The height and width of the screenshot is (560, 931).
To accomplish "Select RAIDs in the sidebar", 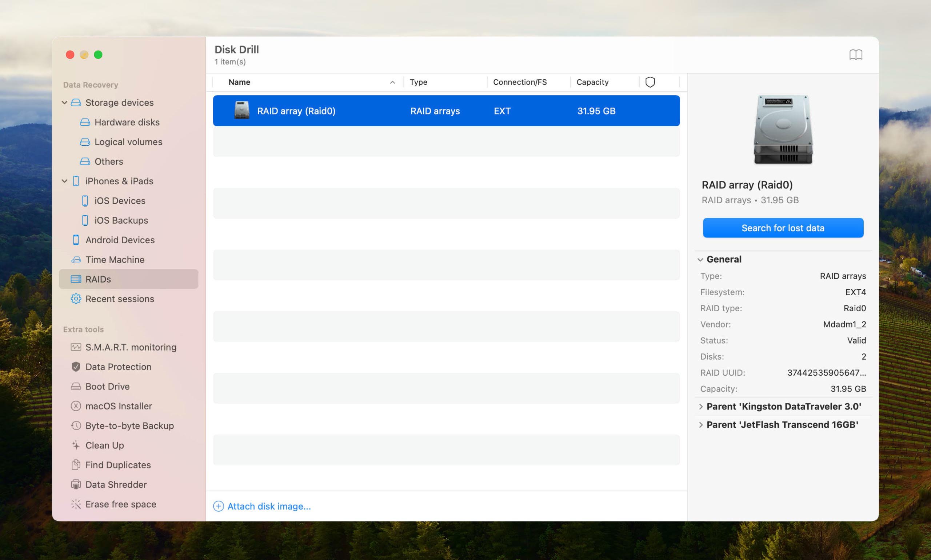I will (99, 279).
